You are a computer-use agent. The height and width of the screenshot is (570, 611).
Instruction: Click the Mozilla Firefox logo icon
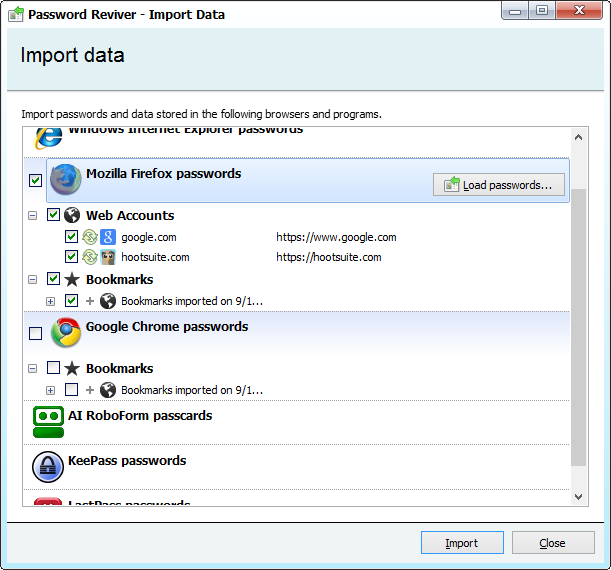coord(65,180)
